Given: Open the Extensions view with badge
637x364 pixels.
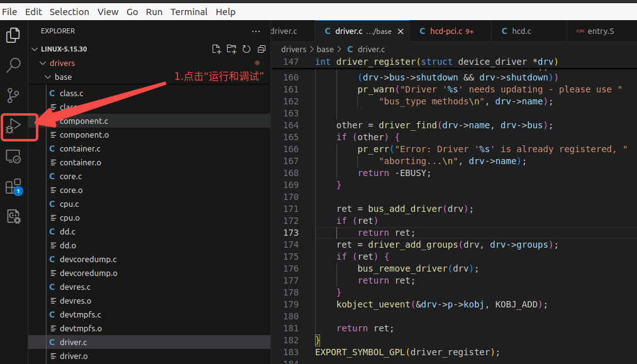Looking at the screenshot, I should [14, 187].
